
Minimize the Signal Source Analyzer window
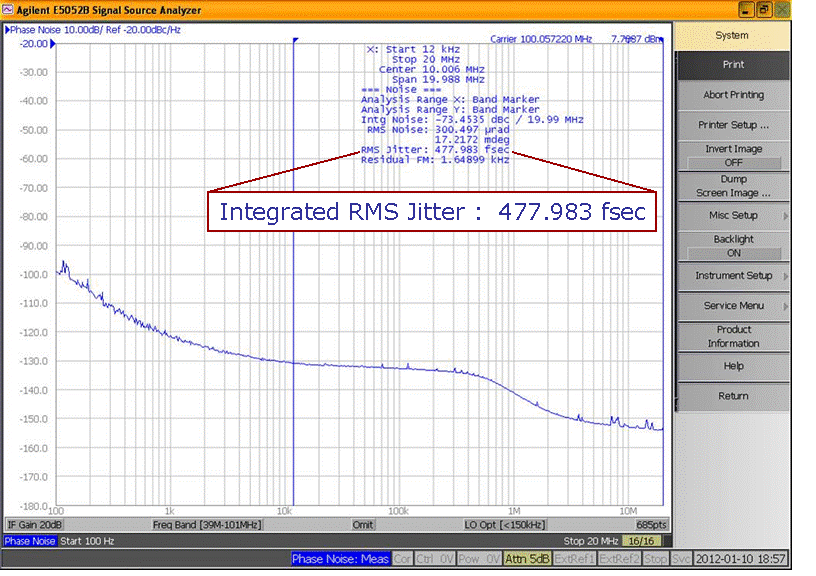[746, 10]
